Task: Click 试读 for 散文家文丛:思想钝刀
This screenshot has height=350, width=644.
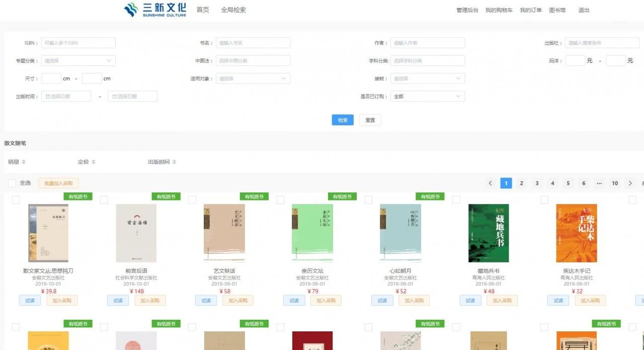Action: coord(30,301)
